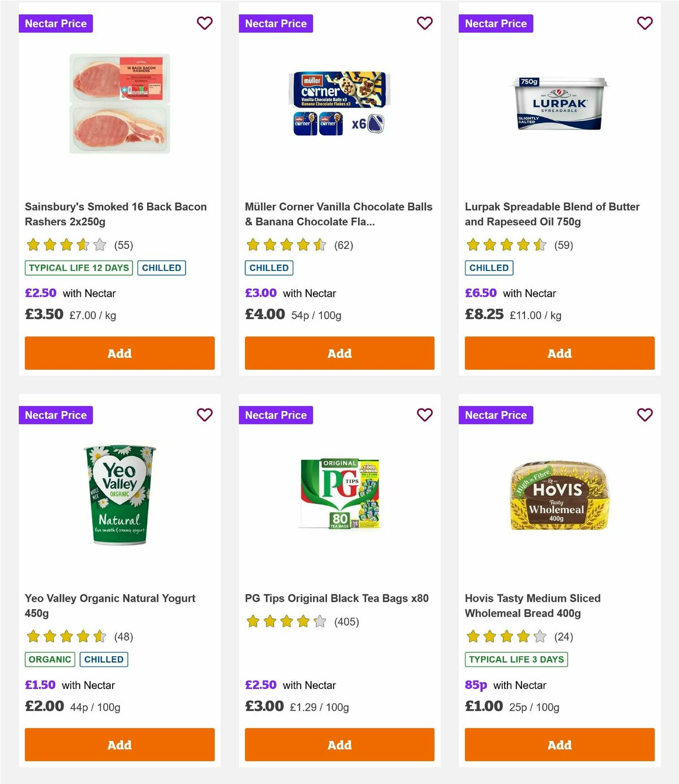Screen dimensions: 679x784
Task: Toggle the favorite heart on Yeo Valley yogurt
Action: tap(204, 415)
